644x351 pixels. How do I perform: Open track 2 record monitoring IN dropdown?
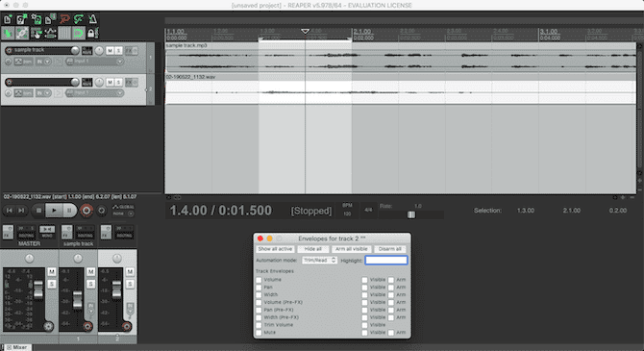tap(43, 93)
